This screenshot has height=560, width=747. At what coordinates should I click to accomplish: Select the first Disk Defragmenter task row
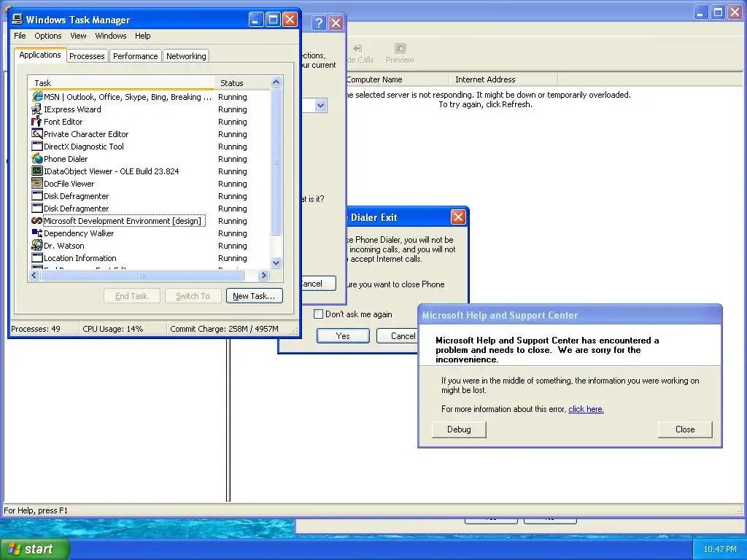pyautogui.click(x=149, y=195)
